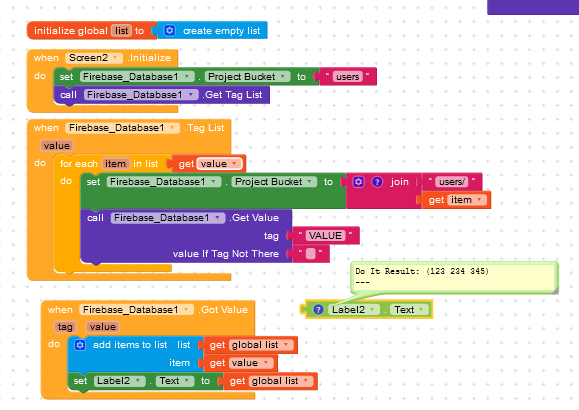Select the users text string block

coord(347,76)
